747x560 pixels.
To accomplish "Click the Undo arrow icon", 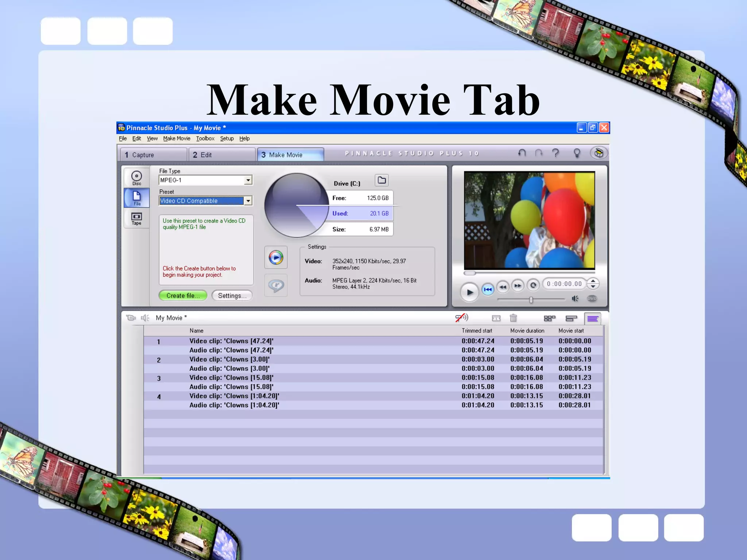I will click(522, 153).
